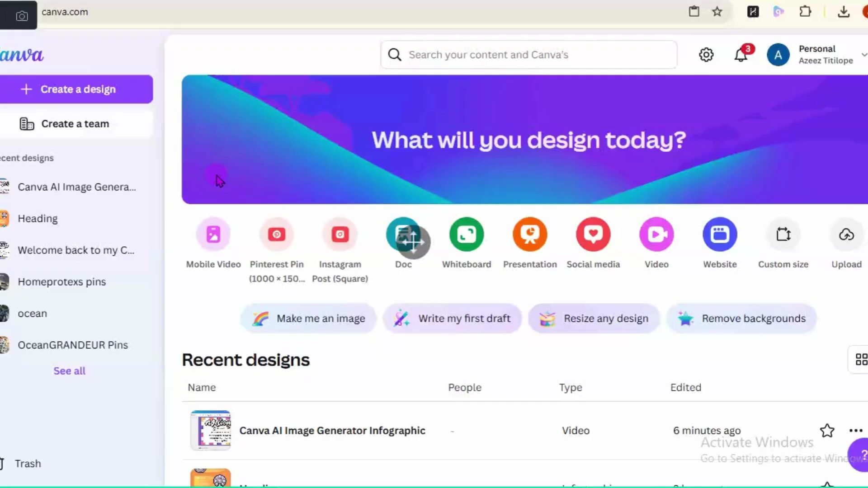Viewport: 868px width, 488px height.
Task: Open the account avatar A
Action: coord(778,55)
